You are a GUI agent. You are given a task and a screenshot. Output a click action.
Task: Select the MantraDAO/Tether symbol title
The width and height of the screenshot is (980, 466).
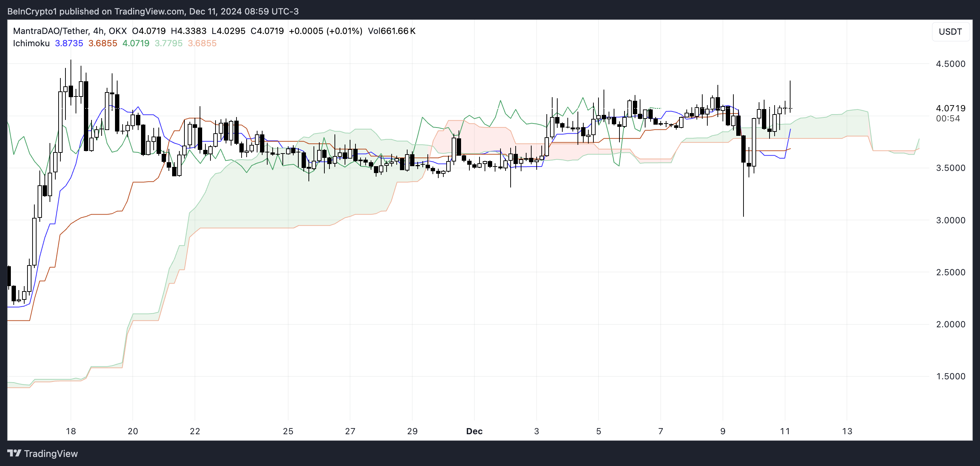coord(51,31)
